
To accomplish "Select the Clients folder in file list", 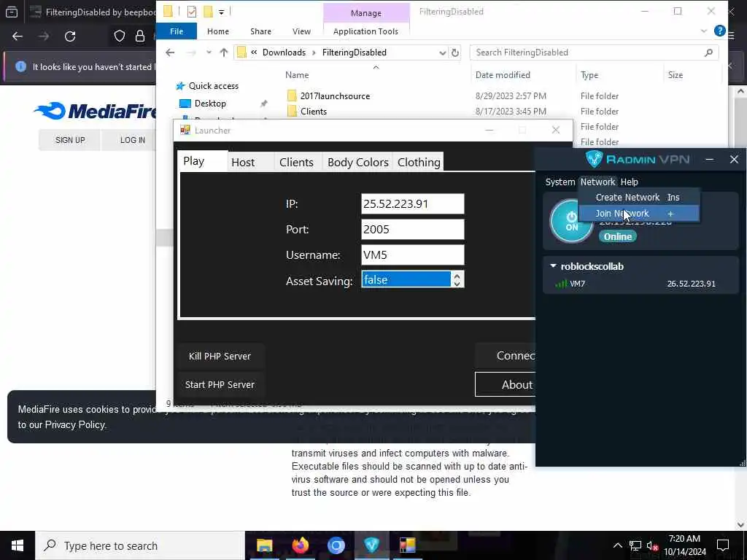I will (x=314, y=112).
